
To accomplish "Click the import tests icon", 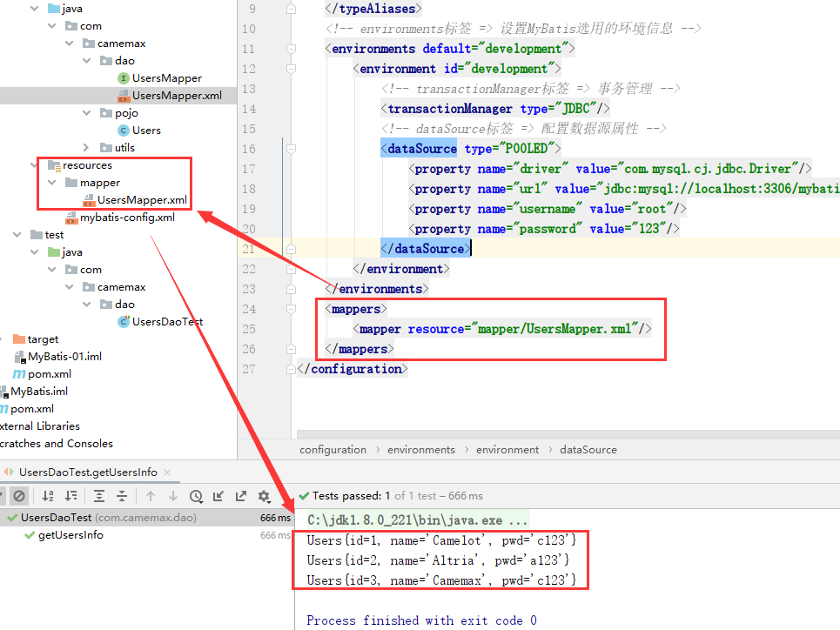I will tap(218, 496).
